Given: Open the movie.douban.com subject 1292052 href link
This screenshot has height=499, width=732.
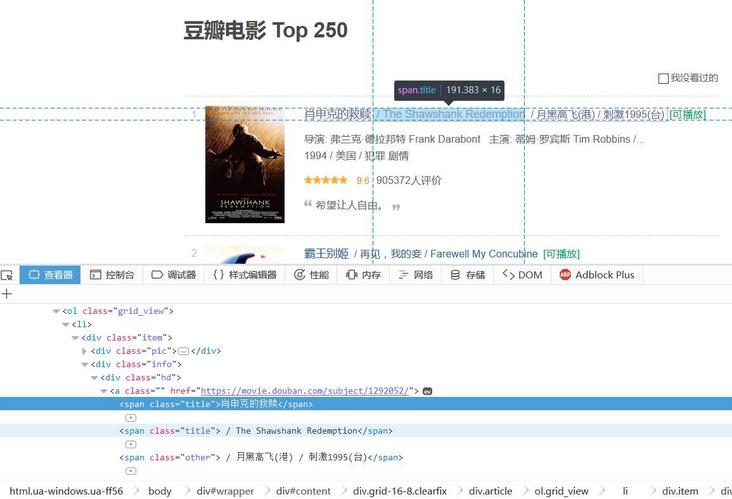Looking at the screenshot, I should coord(305,391).
